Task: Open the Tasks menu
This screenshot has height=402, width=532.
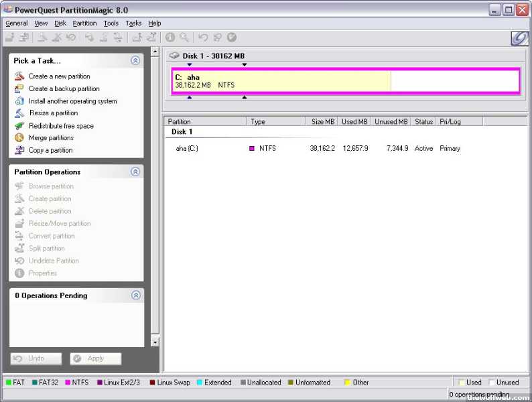Action: coord(133,23)
